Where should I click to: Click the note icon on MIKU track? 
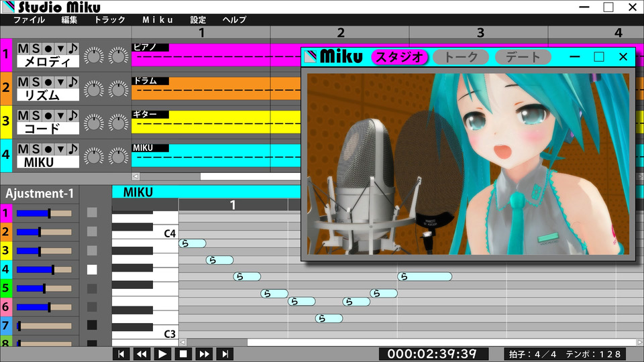(72, 149)
